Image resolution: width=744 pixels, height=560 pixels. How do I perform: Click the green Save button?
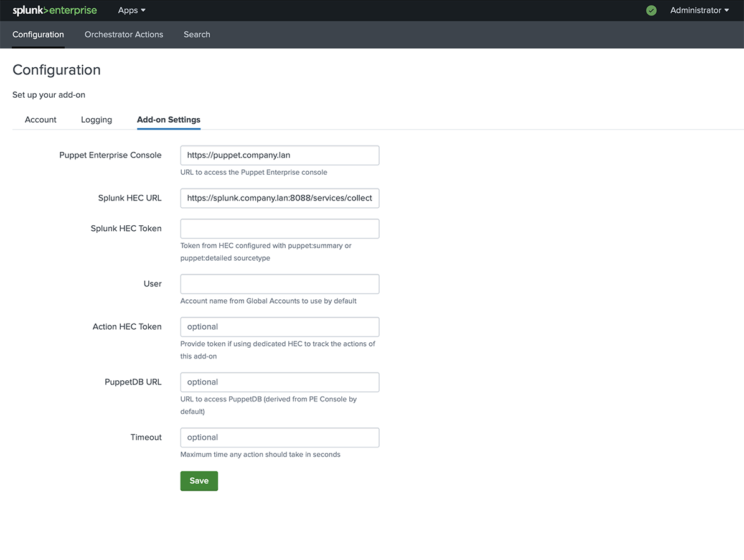tap(199, 481)
